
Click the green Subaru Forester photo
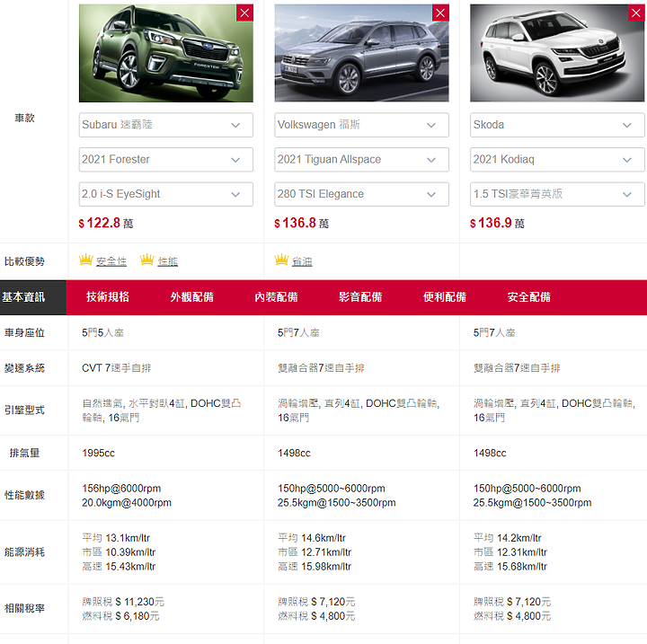[166, 53]
